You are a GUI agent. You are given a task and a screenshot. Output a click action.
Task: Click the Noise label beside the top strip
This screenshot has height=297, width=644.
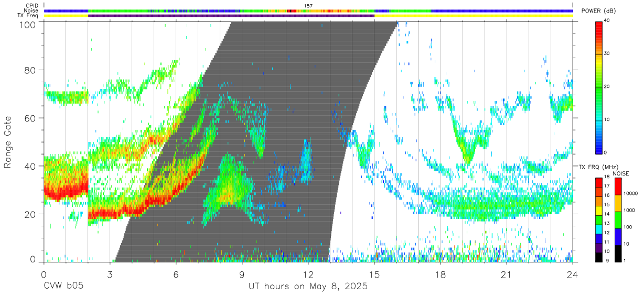(32, 10)
